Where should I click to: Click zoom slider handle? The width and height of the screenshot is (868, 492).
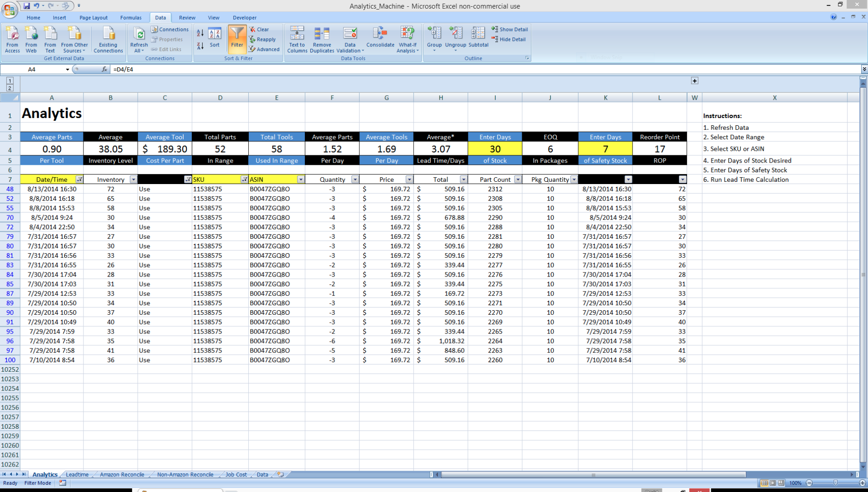coord(836,483)
